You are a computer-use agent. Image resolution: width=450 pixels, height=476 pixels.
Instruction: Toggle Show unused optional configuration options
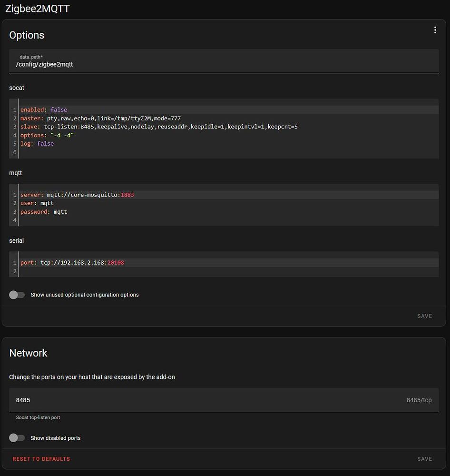[x=17, y=295]
